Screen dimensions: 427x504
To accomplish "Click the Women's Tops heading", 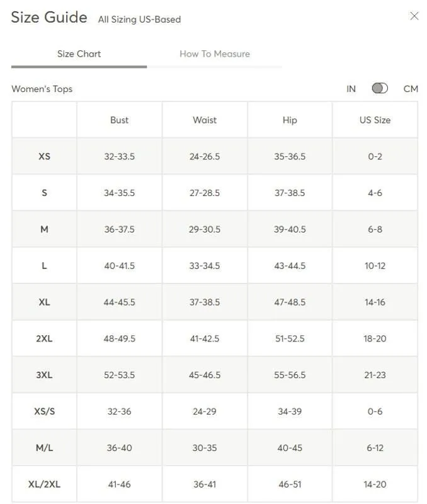I will 42,89.
